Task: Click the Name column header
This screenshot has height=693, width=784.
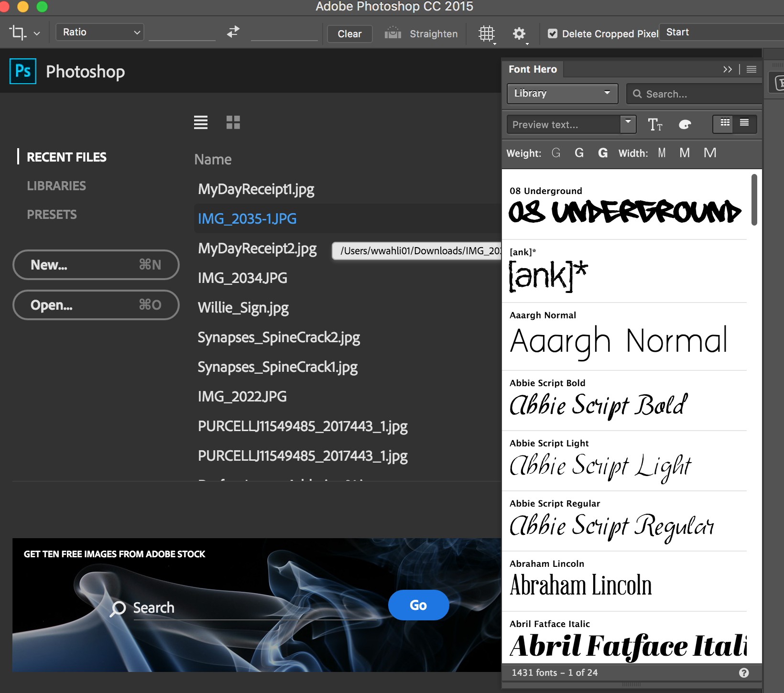Action: 213,160
